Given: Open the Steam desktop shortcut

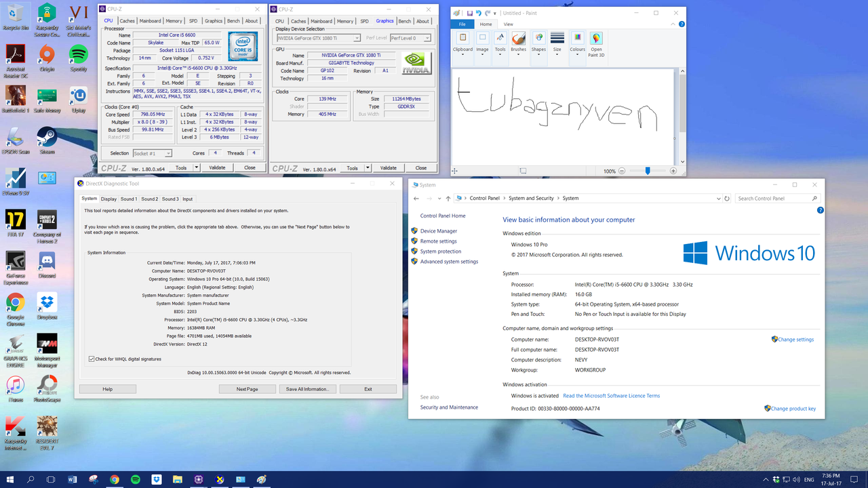Looking at the screenshot, I should [47, 141].
